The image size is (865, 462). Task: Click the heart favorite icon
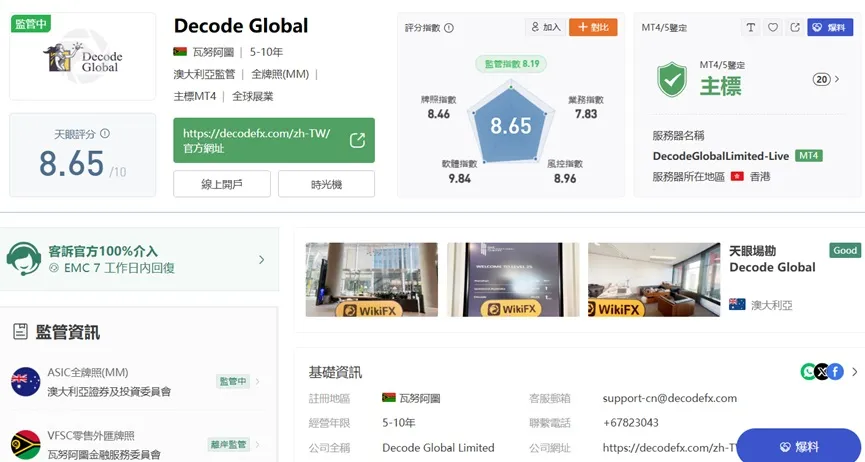click(x=773, y=27)
